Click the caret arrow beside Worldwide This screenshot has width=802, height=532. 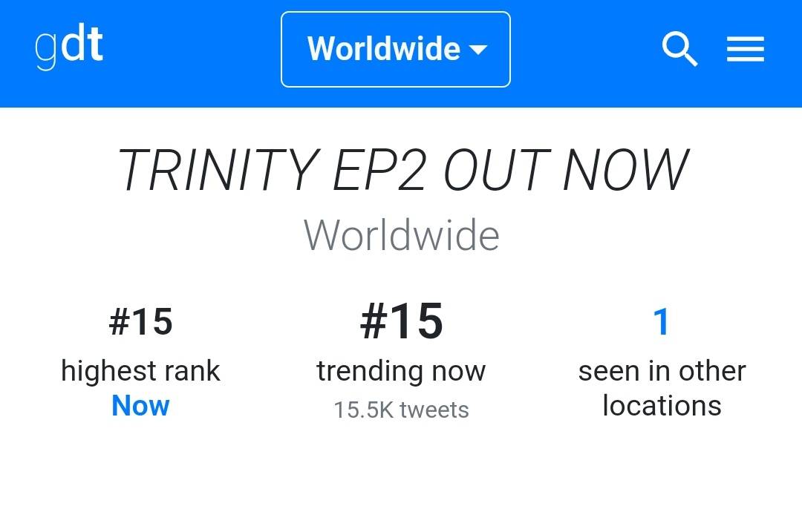478,50
